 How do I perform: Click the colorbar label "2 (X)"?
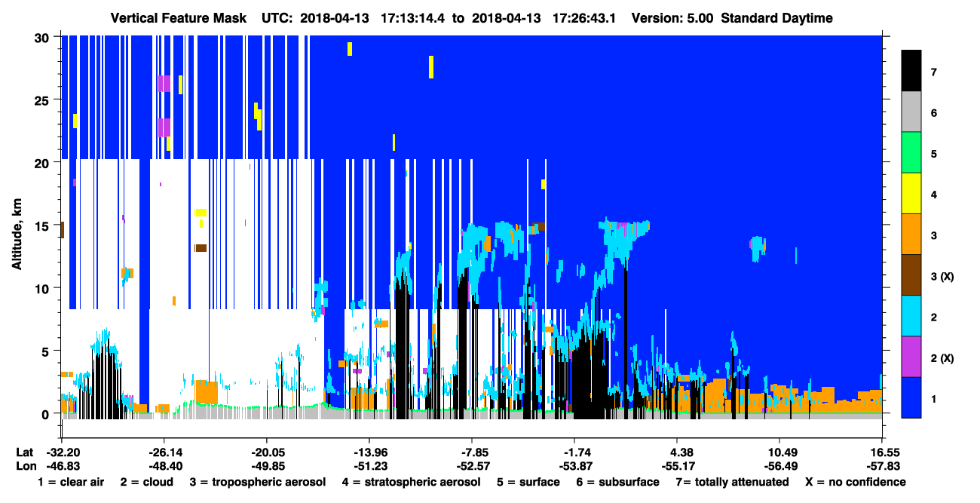tap(942, 357)
